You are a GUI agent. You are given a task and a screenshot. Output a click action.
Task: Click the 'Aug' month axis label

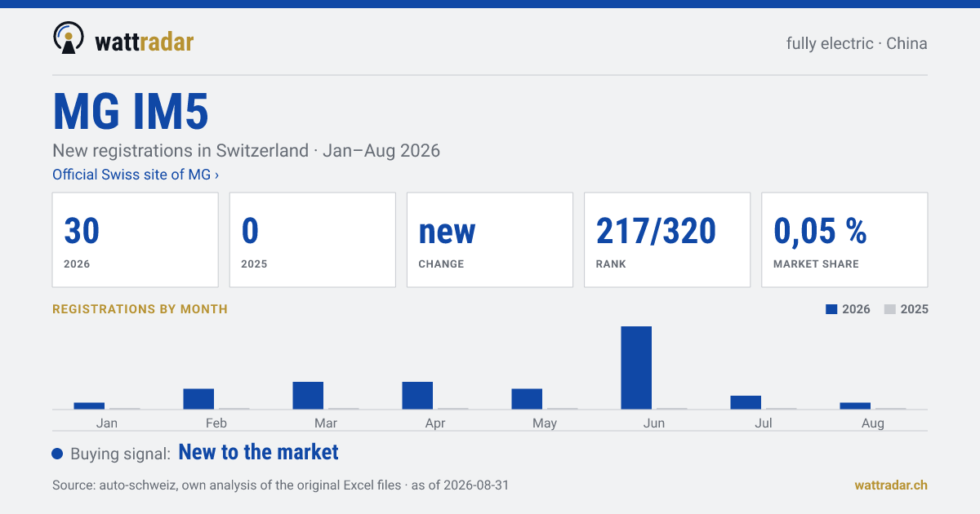pyautogui.click(x=873, y=423)
